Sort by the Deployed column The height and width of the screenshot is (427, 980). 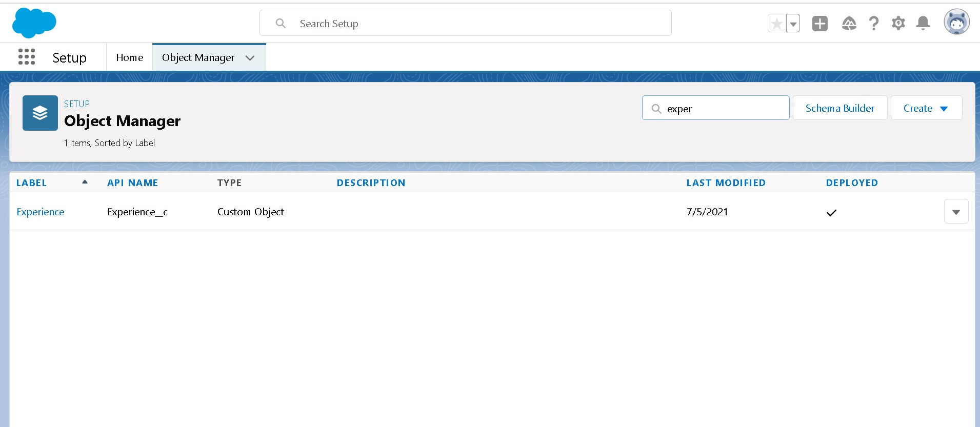pyautogui.click(x=852, y=183)
